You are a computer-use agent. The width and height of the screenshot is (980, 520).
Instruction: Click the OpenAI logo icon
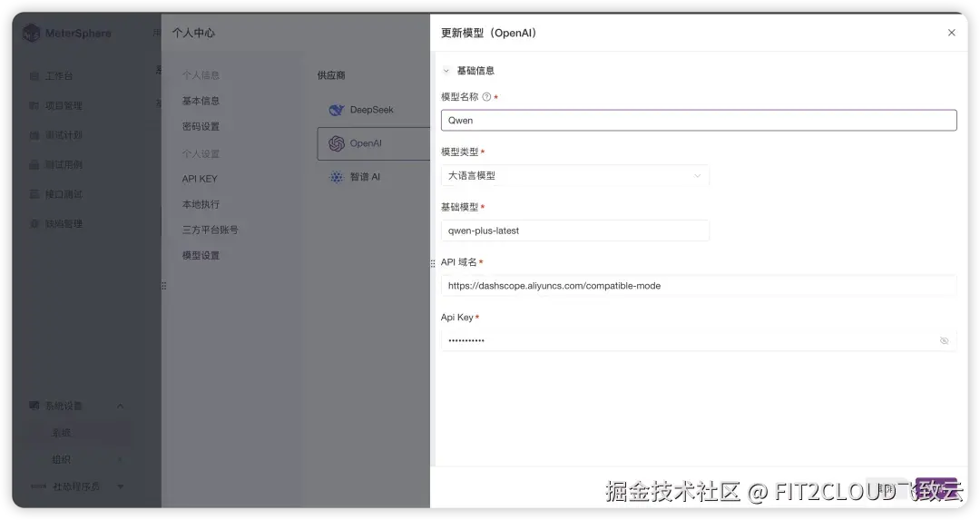click(x=337, y=143)
